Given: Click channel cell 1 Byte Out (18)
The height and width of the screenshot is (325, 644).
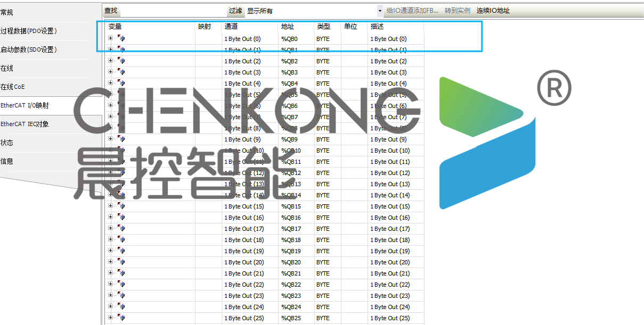Looking at the screenshot, I should click(250, 240).
